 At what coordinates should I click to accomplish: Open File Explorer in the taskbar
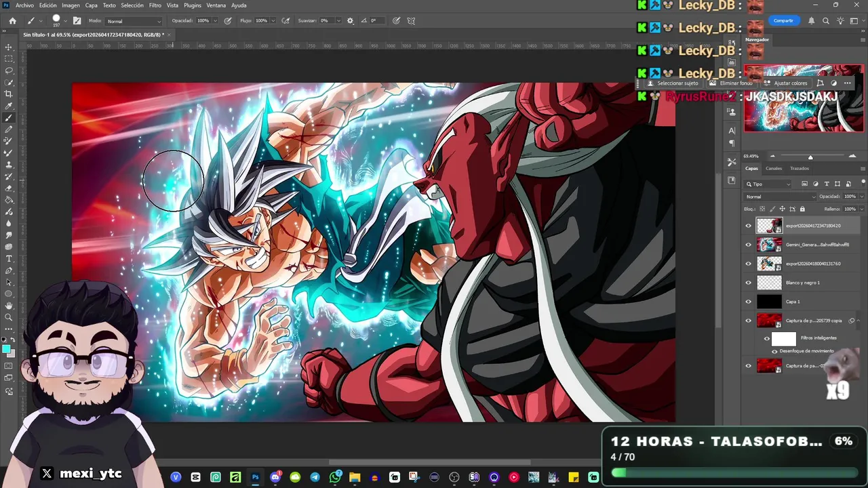355,477
